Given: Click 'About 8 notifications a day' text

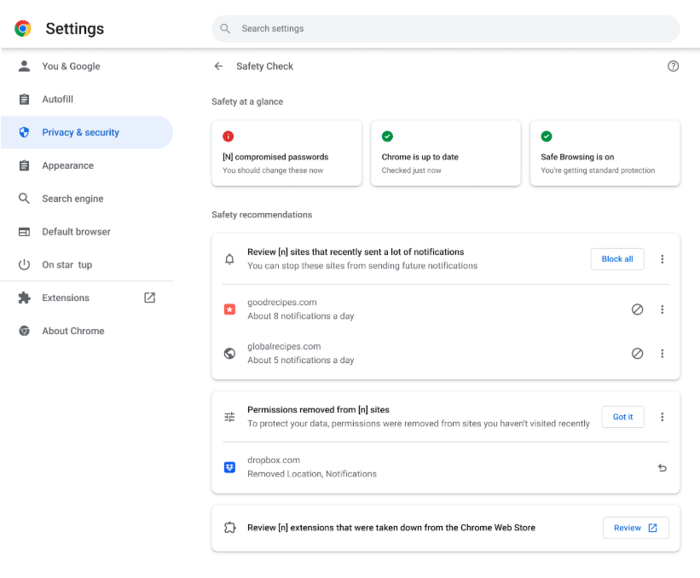Looking at the screenshot, I should pos(301,316).
